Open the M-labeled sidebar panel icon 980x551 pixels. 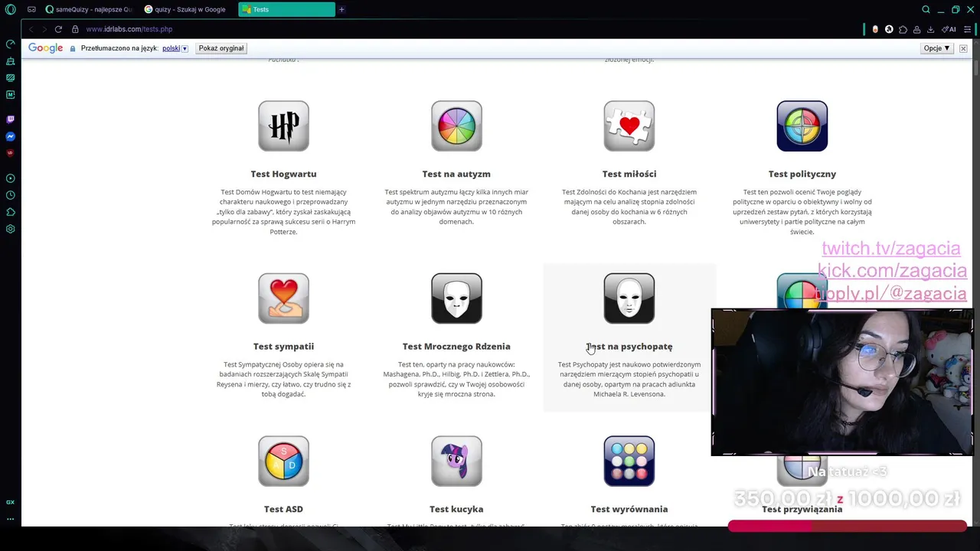[10, 95]
